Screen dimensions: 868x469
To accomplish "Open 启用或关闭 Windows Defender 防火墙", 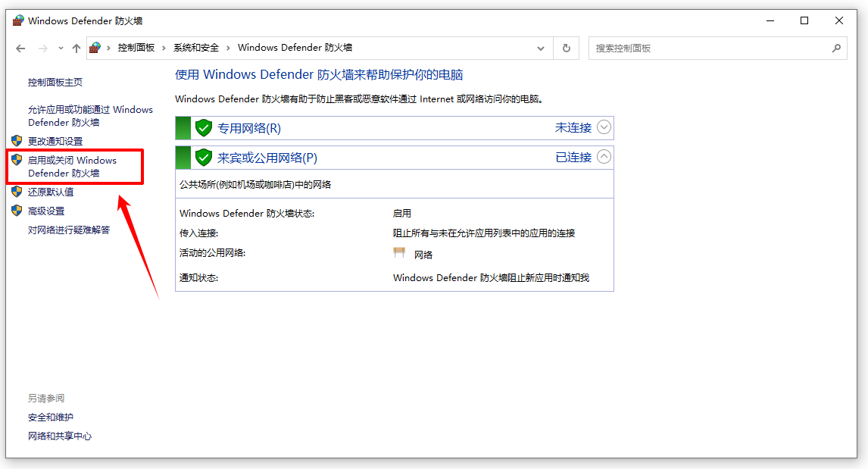I will pos(73,167).
